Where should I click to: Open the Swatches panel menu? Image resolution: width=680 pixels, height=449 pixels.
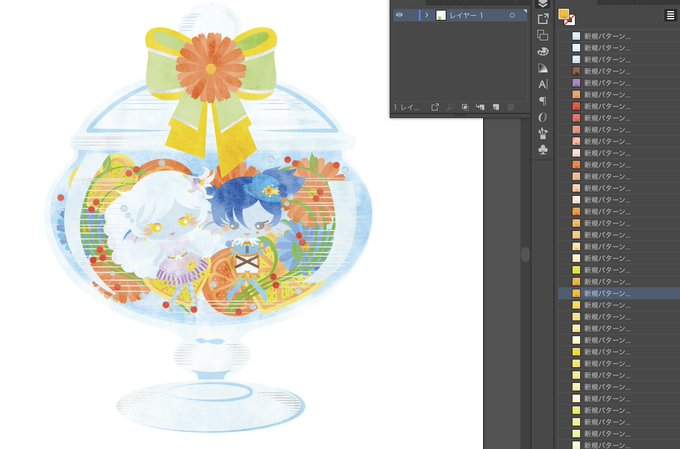coord(670,15)
